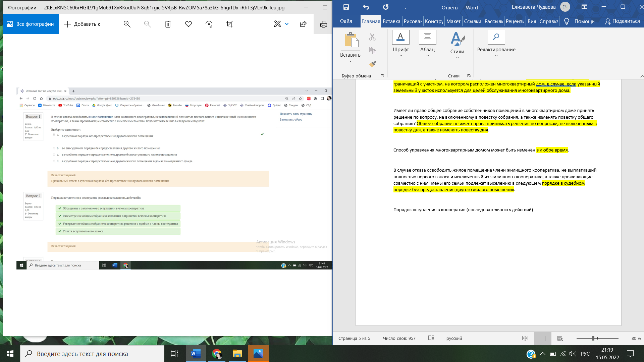Click the Rotate image icon in photo viewer toolbar
The image size is (644, 362).
tap(209, 24)
